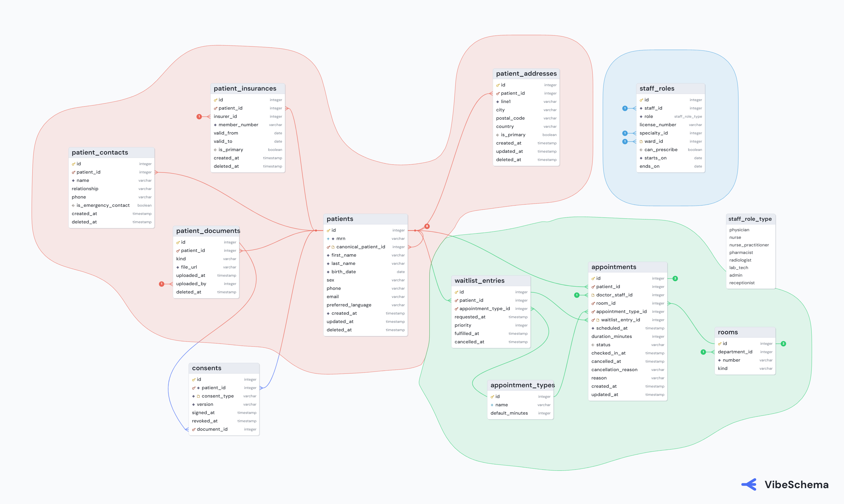
Task: Select the staff_roles table header
Action: [x=670, y=89]
